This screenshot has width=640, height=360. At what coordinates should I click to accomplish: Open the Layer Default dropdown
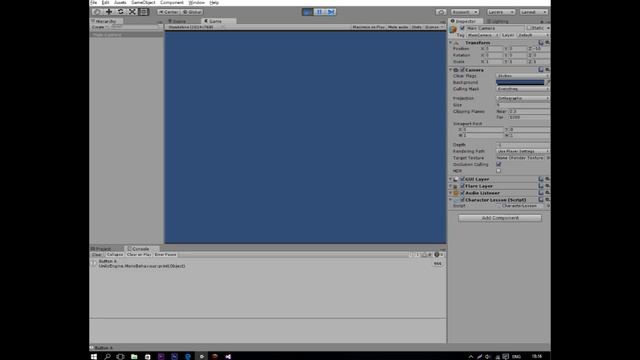pos(533,35)
